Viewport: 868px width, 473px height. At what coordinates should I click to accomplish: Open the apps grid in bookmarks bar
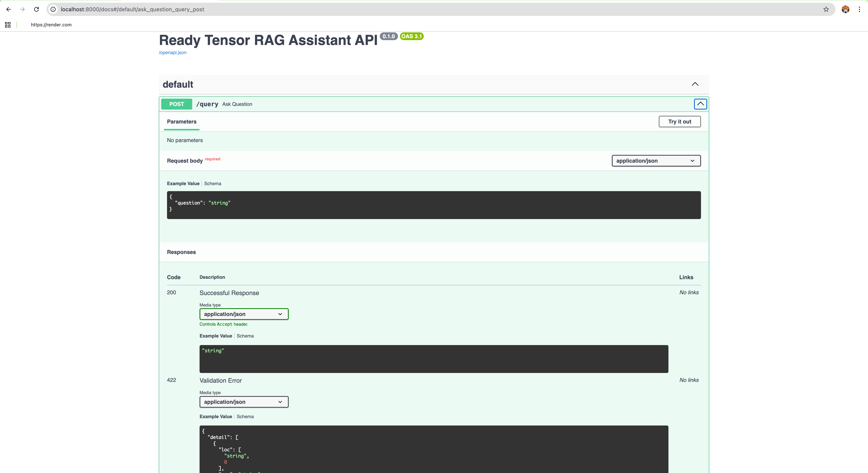[8, 25]
